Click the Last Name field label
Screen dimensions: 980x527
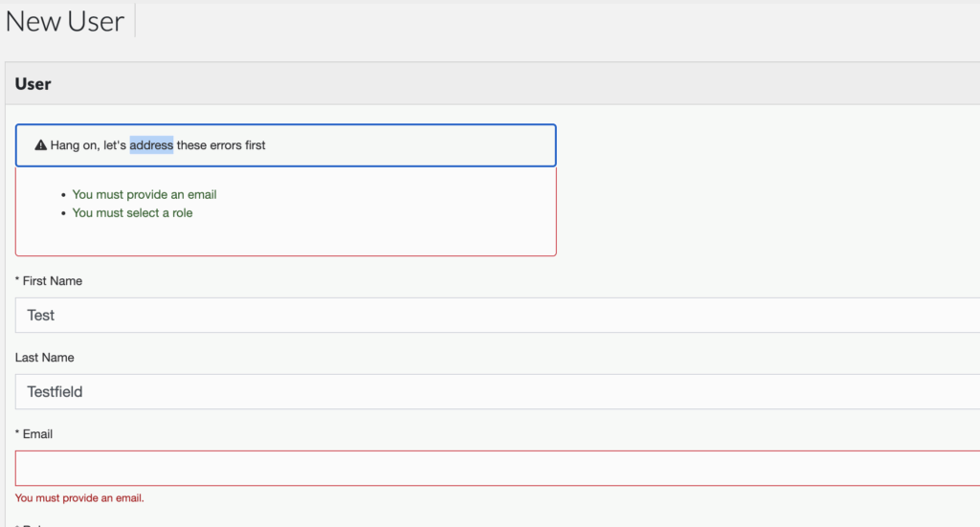(44, 357)
